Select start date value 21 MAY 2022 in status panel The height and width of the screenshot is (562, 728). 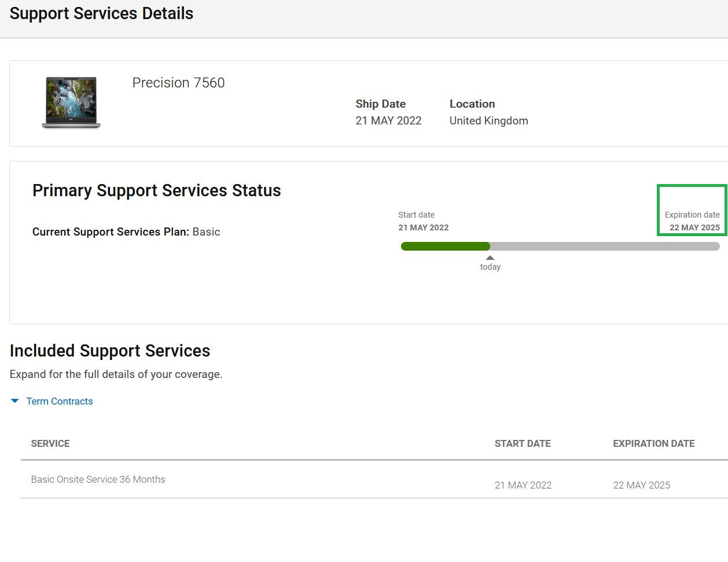(424, 227)
